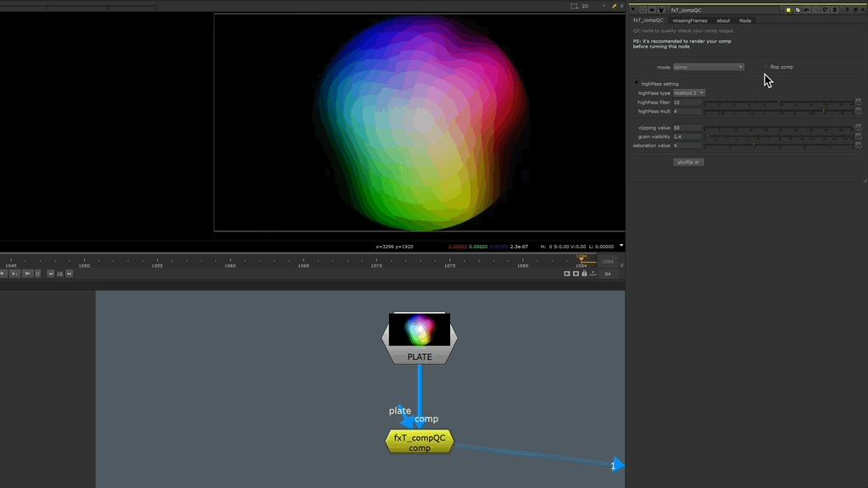
Task: Enable the flop comp checkbox
Action: [x=765, y=67]
